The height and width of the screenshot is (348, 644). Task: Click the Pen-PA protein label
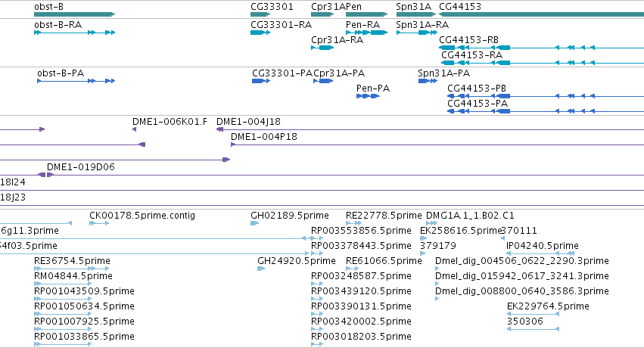(x=373, y=89)
